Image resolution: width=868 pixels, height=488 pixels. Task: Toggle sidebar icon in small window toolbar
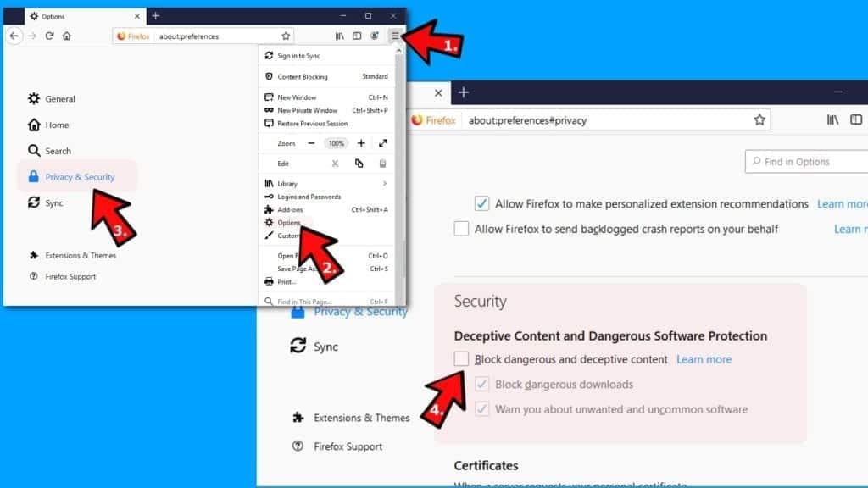(357, 36)
